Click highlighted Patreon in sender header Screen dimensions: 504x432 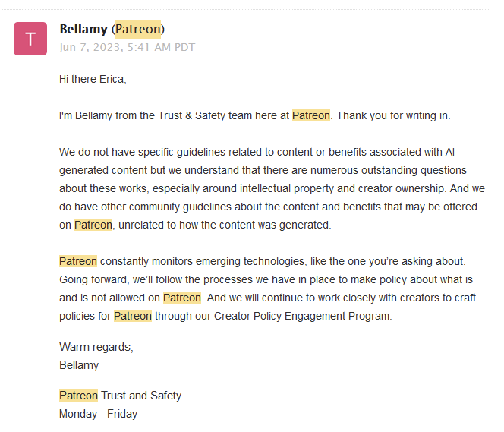[x=138, y=30]
